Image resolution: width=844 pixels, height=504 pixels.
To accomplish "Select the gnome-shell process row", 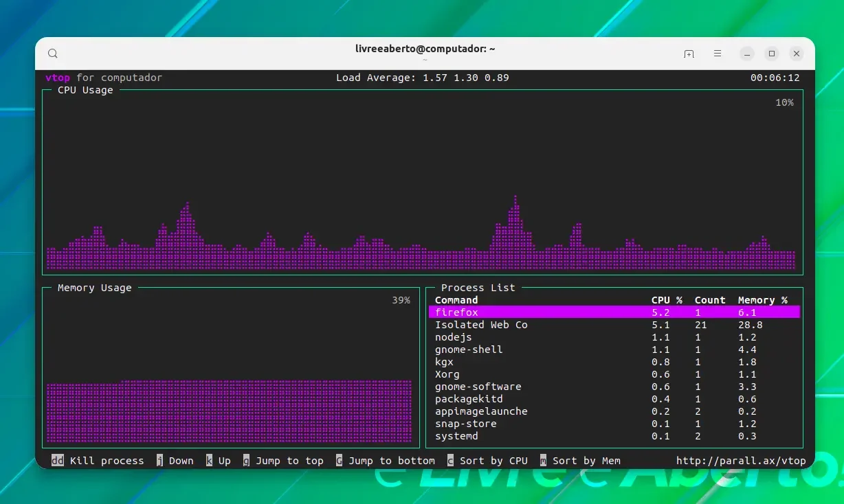I will pos(614,350).
